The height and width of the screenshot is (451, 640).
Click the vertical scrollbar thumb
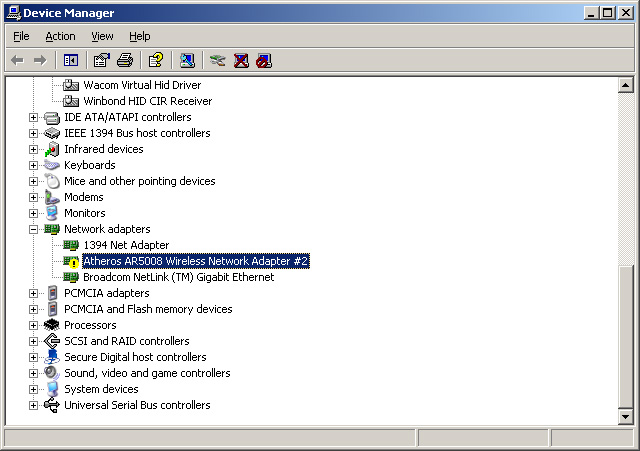tap(626, 337)
